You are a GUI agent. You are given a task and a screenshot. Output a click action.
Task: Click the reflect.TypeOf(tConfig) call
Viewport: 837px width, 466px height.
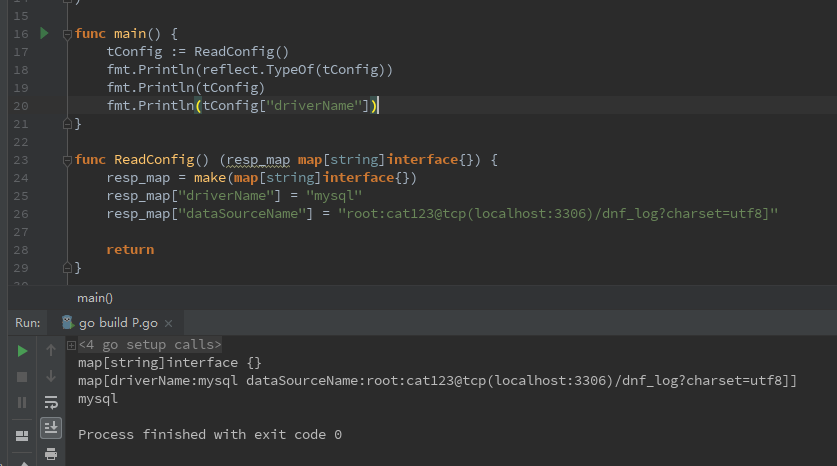293,70
